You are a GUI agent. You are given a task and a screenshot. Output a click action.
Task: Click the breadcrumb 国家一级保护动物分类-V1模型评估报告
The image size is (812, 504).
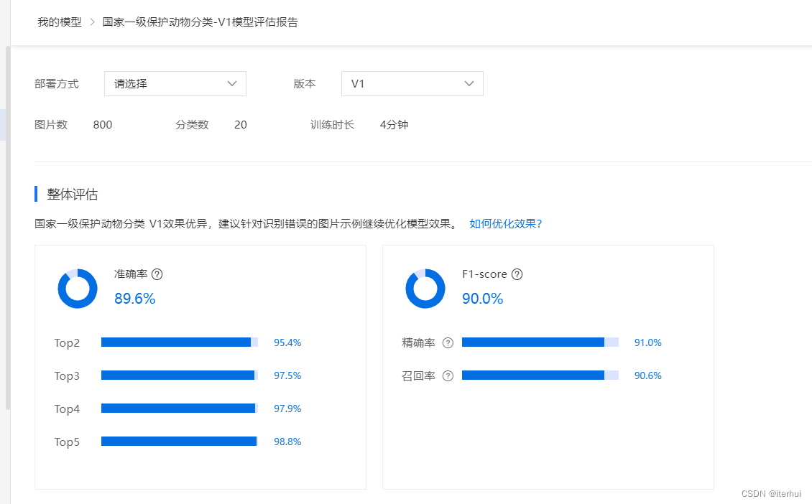200,22
